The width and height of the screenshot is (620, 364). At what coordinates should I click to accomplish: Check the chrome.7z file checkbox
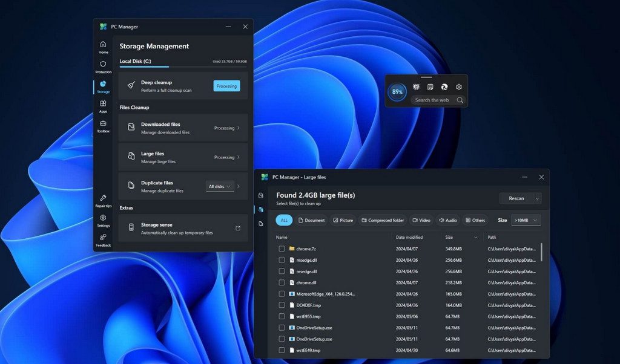(x=282, y=249)
